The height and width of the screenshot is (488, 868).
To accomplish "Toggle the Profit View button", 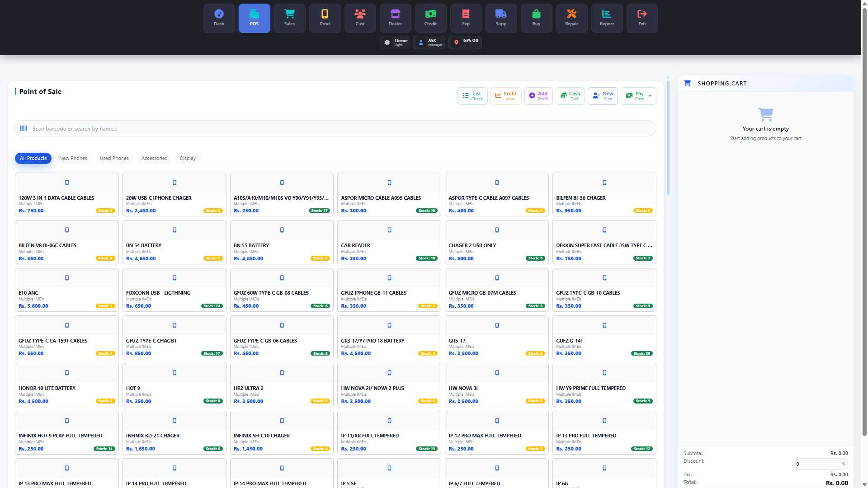I will tap(506, 96).
